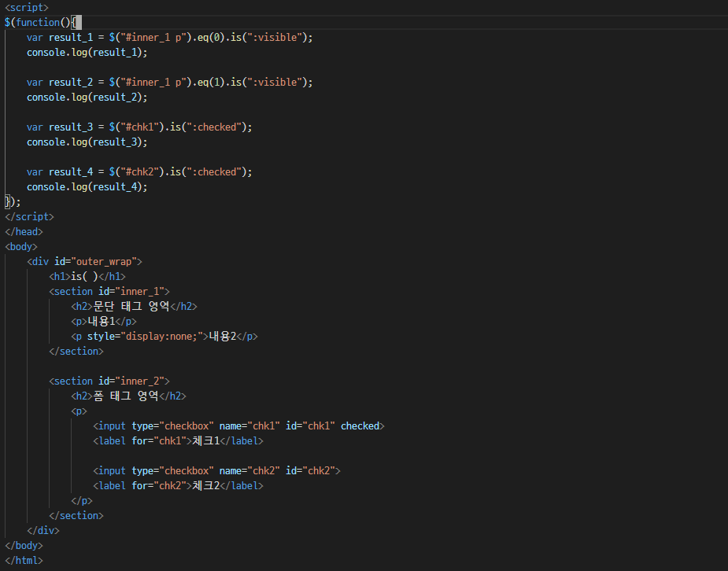Click console.log(result_4); line
This screenshot has height=571, width=728.
pos(87,187)
